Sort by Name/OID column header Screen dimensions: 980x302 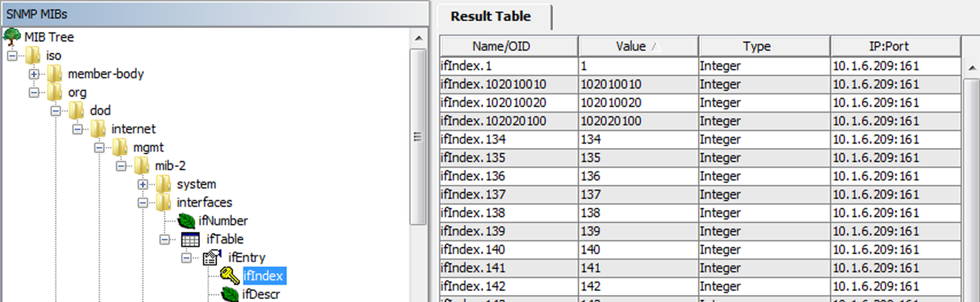[x=509, y=47]
